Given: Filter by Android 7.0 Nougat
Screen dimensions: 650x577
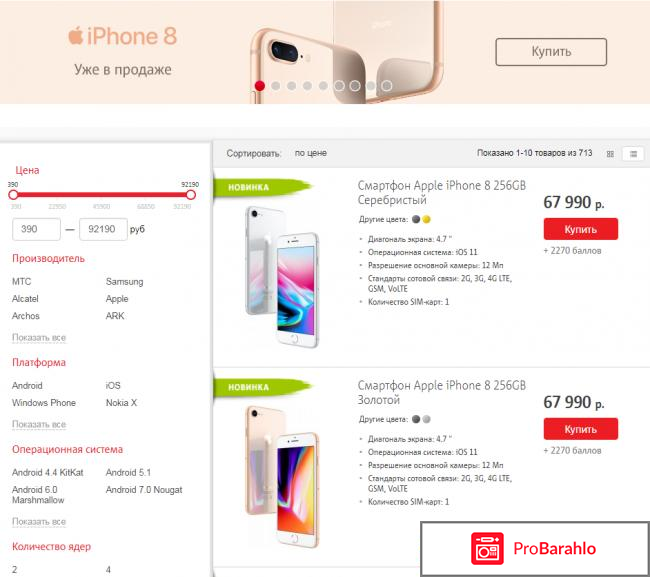Looking at the screenshot, I should (144, 490).
